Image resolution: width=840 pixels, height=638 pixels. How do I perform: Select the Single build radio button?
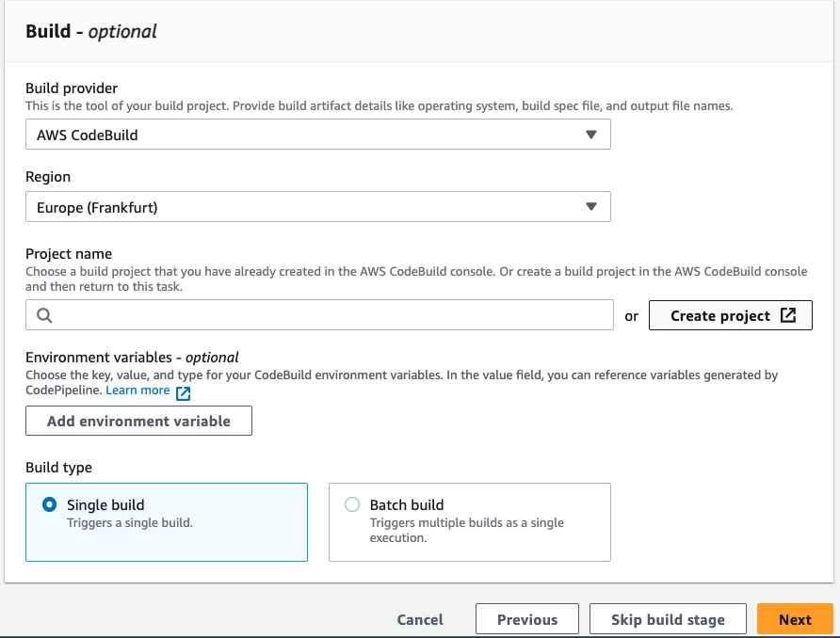tap(49, 504)
